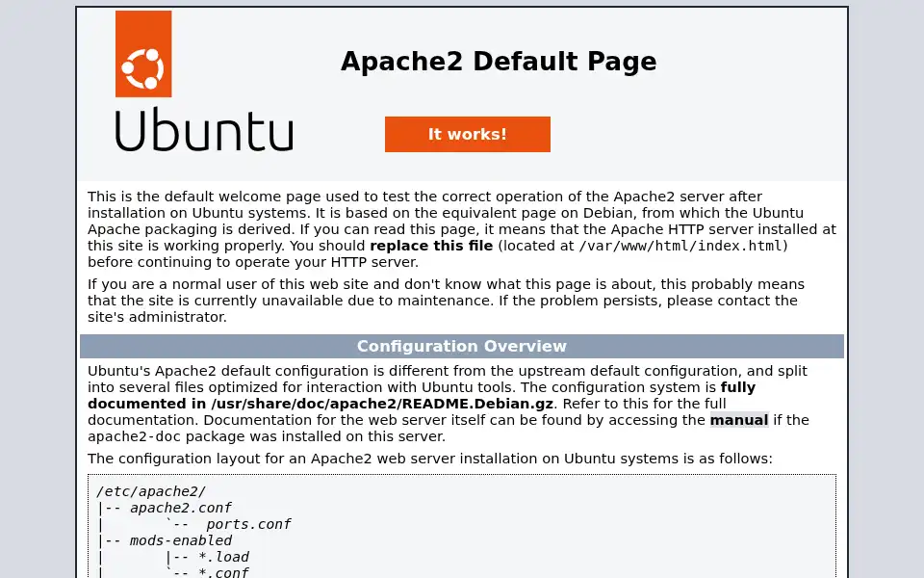
Task: Click the Ubuntu logo image
Action: point(204,81)
